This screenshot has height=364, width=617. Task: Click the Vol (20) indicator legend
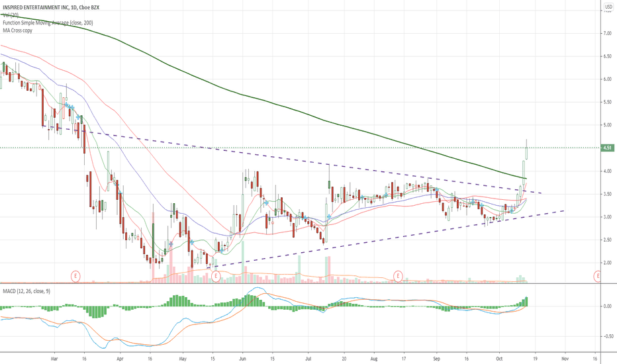[x=11, y=15]
